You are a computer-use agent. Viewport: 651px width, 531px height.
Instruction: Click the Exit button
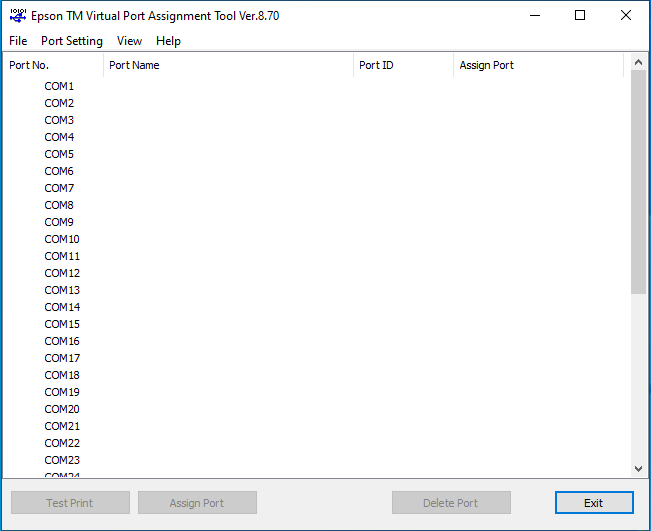(594, 503)
